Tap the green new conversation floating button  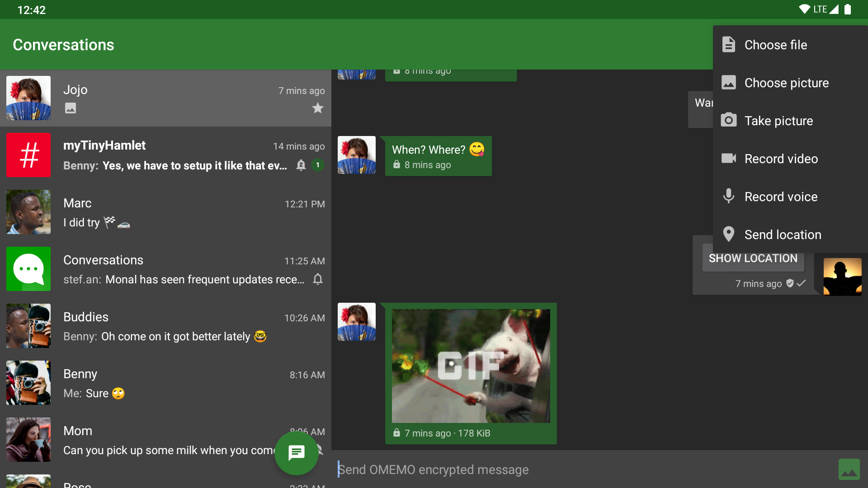click(x=297, y=452)
